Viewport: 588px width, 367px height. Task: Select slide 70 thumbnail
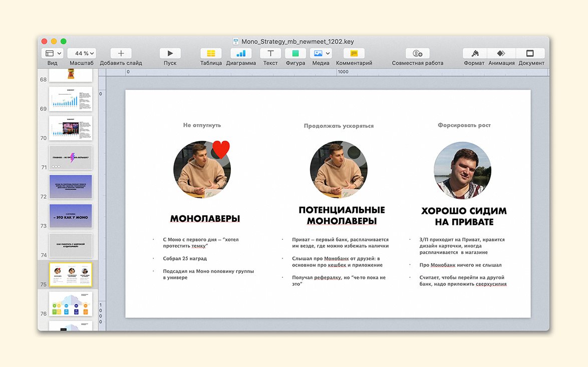pos(71,128)
